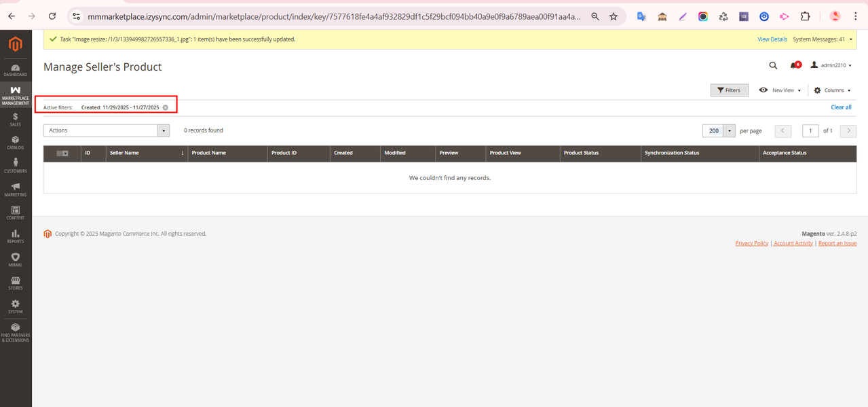Open the Chrome profile avatar
The height and width of the screenshot is (407, 868).
pyautogui.click(x=835, y=16)
